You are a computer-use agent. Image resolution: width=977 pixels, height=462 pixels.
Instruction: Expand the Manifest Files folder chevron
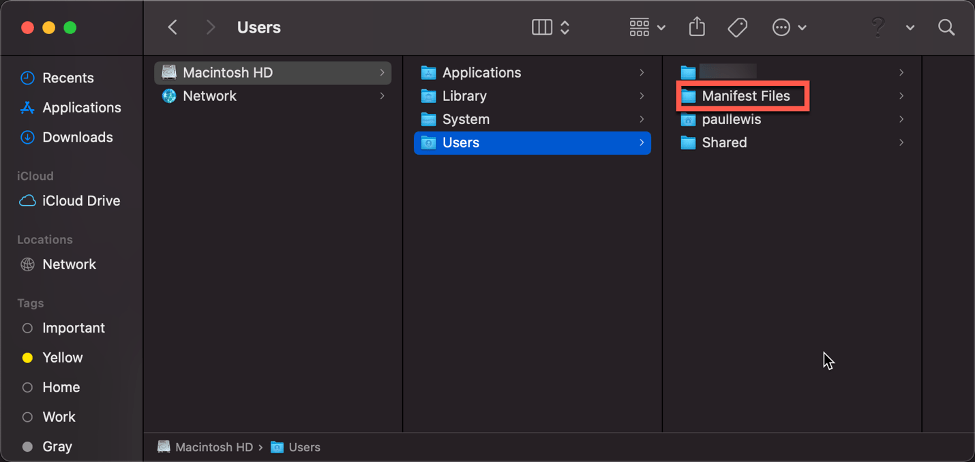click(x=901, y=96)
